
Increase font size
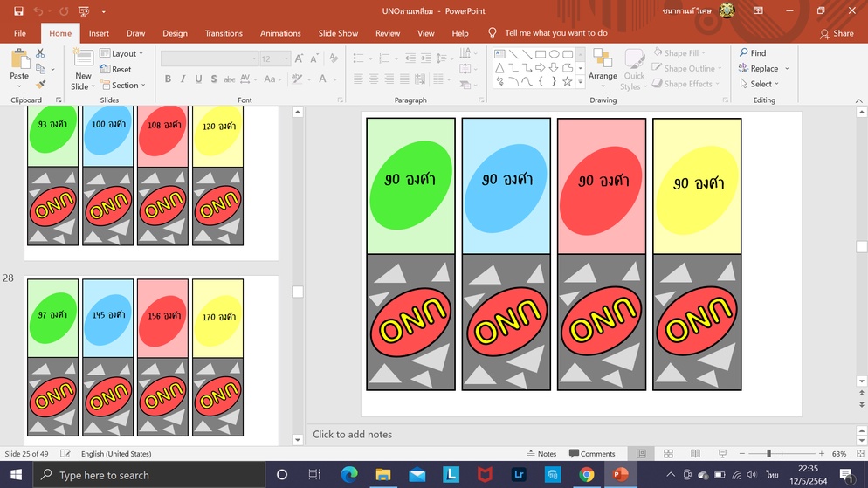point(299,58)
